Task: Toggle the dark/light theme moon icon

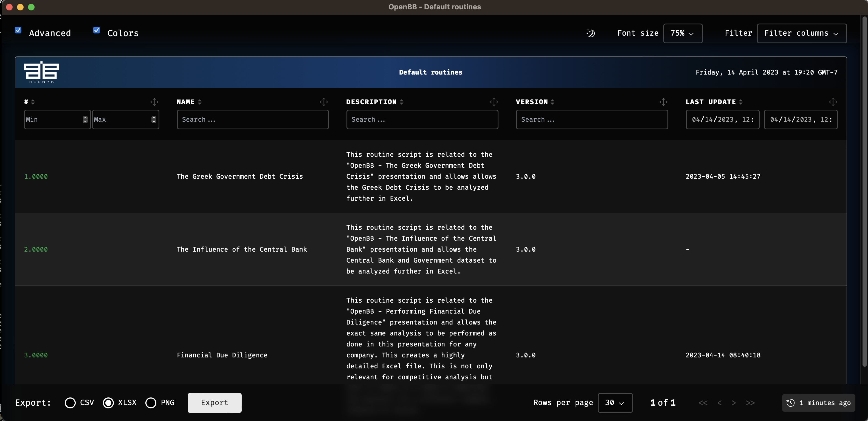Action: tap(591, 33)
